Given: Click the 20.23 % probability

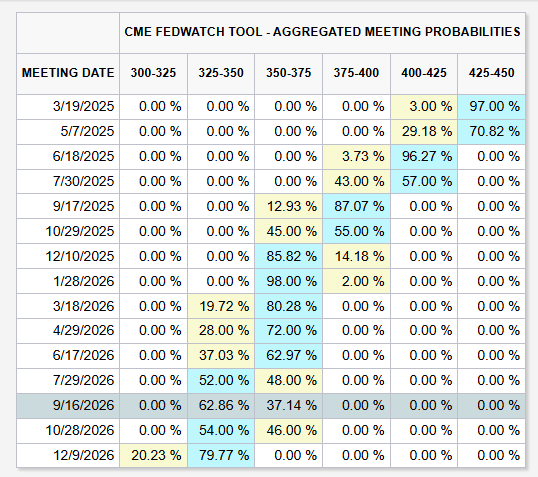Looking at the screenshot, I should (x=153, y=456).
